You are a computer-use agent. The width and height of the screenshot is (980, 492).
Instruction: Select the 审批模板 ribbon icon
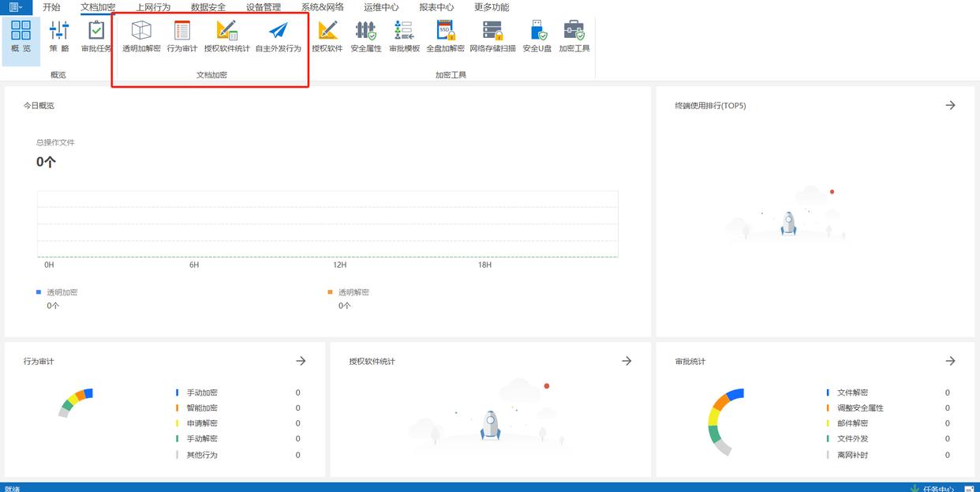(404, 36)
